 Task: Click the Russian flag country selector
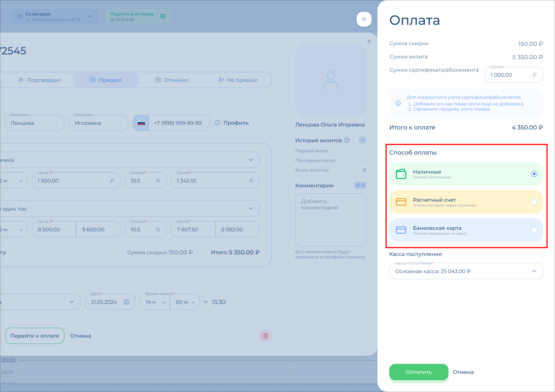[141, 123]
